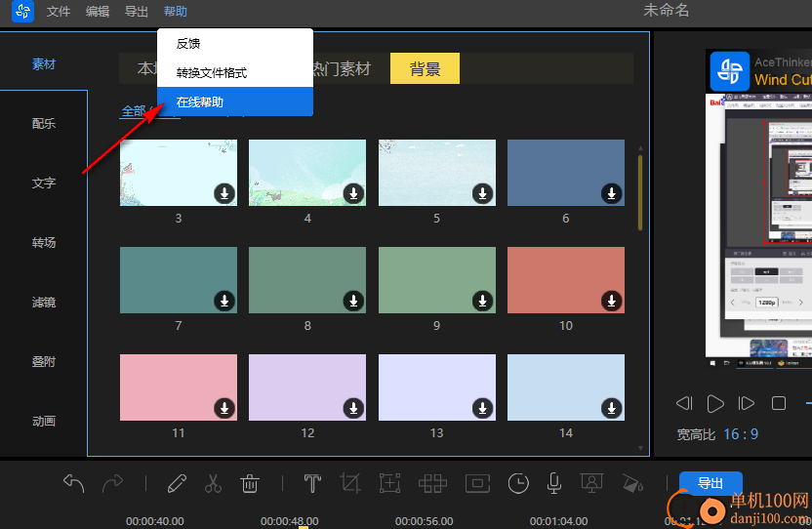The width and height of the screenshot is (812, 529).
Task: Click the materials list scrollbar thumb
Action: click(x=640, y=192)
